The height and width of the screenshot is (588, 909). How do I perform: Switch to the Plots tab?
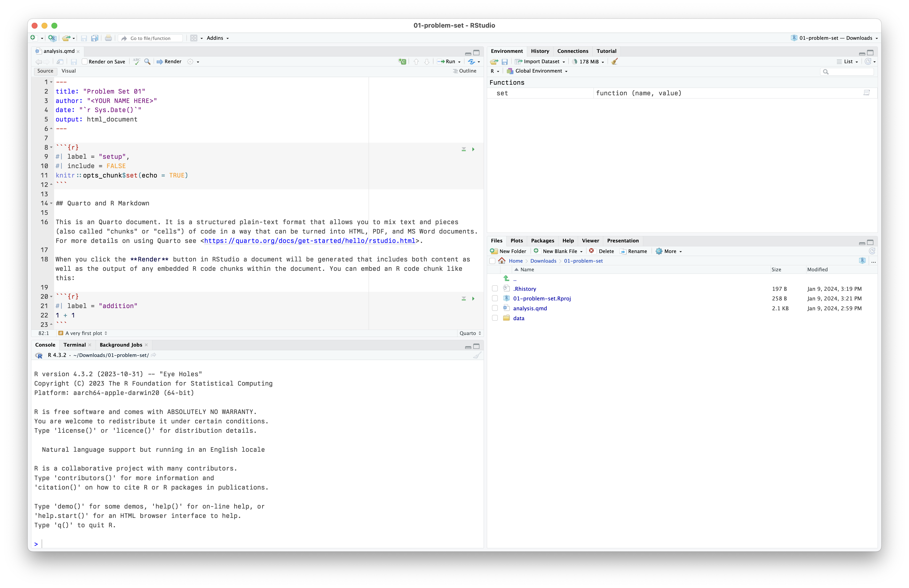(x=516, y=241)
